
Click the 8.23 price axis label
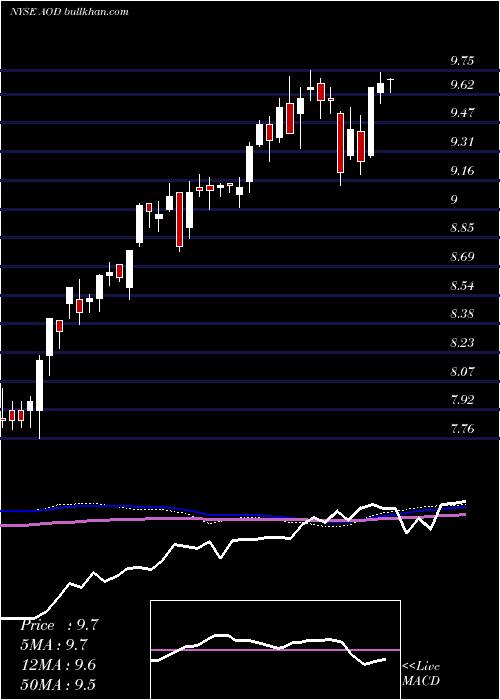(462, 343)
